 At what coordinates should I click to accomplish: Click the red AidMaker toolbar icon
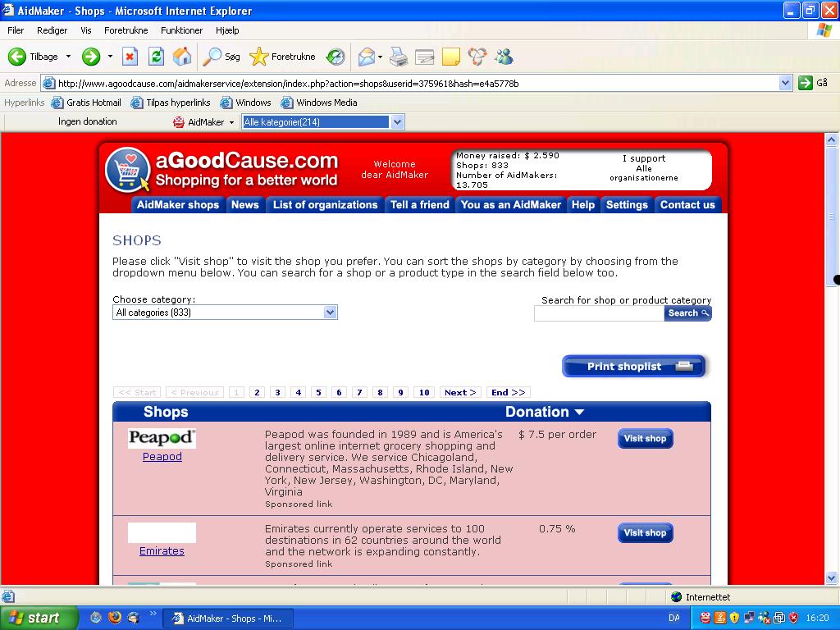(x=178, y=122)
